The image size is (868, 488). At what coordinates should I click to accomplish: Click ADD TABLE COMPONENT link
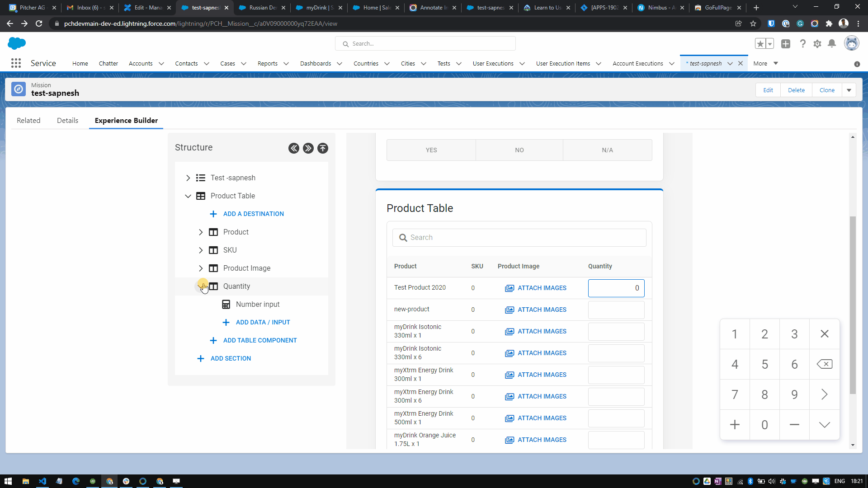(260, 340)
